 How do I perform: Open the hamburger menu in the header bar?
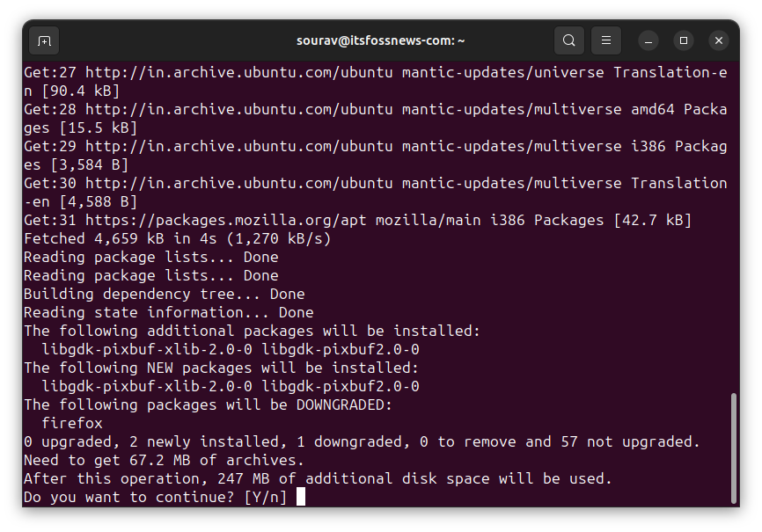pos(604,40)
